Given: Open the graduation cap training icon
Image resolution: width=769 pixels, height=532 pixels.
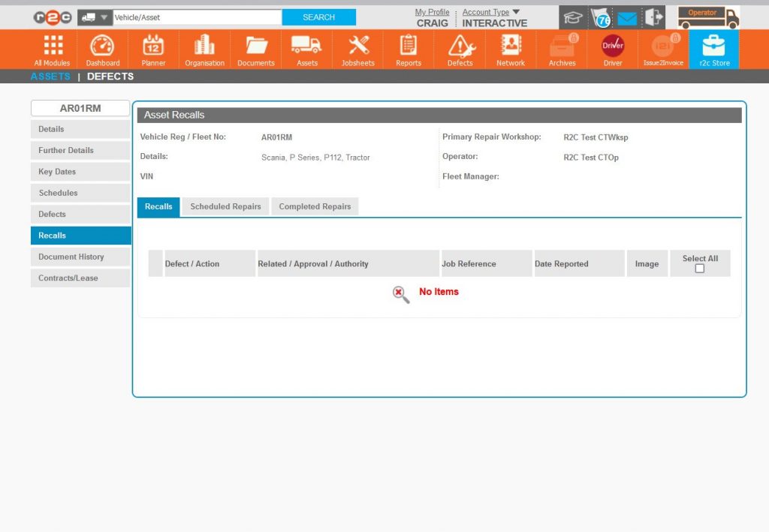Looking at the screenshot, I should coord(574,17).
